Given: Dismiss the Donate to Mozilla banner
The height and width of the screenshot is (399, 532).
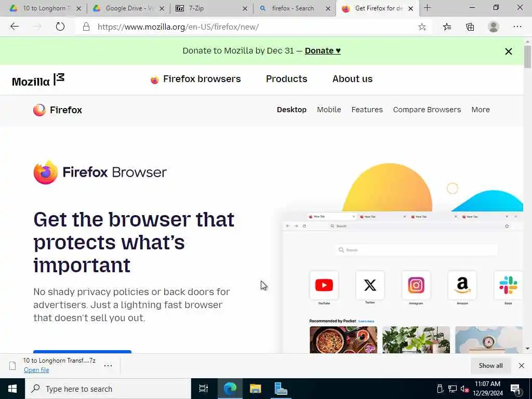Looking at the screenshot, I should (508, 51).
